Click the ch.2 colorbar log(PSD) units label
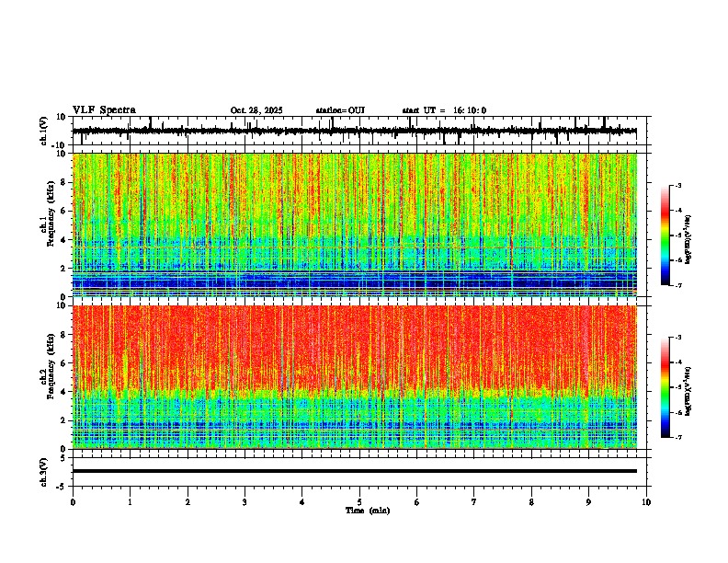Viewport: 728px width, 563px height. 688,391
